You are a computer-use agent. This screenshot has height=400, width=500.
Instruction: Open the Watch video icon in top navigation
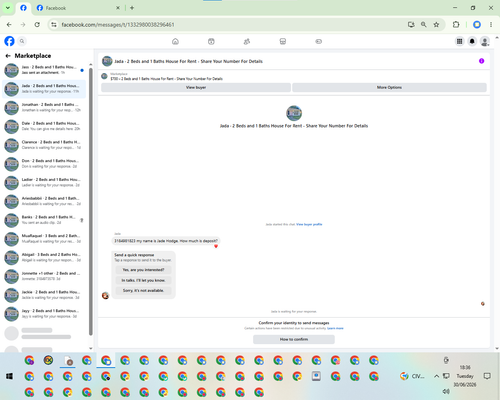211,41
